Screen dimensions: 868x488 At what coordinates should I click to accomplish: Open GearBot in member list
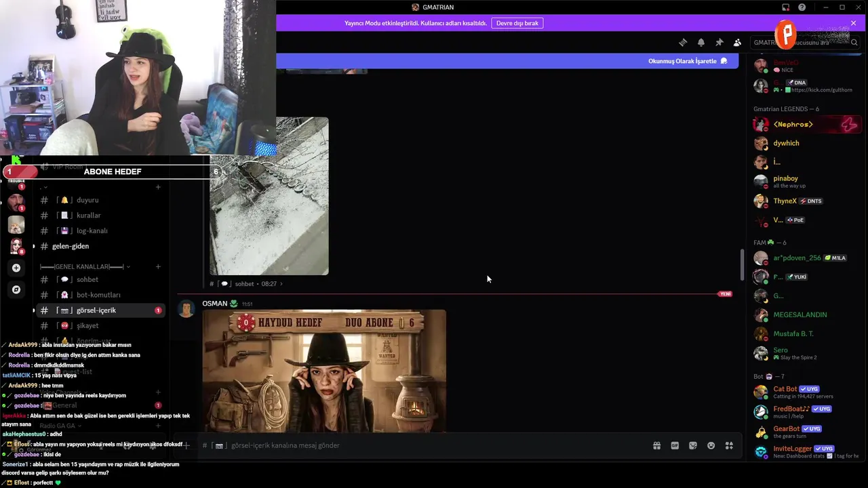coord(807,432)
